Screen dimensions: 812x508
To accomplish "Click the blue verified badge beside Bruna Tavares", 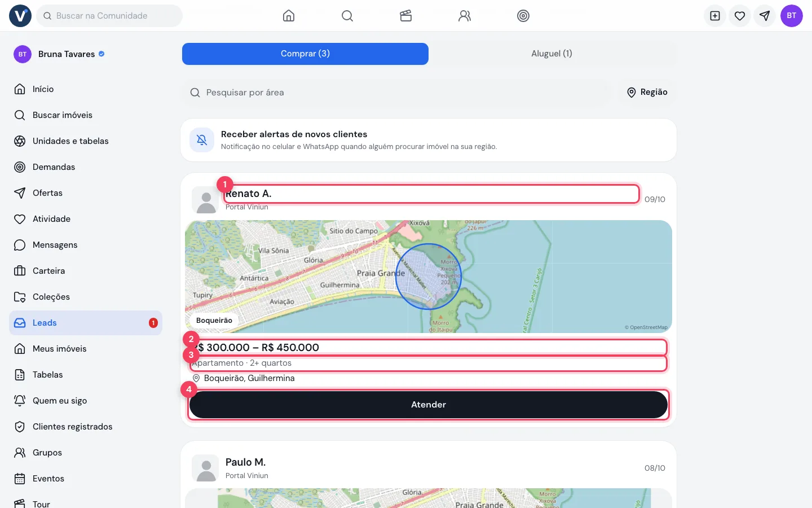I will pyautogui.click(x=101, y=54).
